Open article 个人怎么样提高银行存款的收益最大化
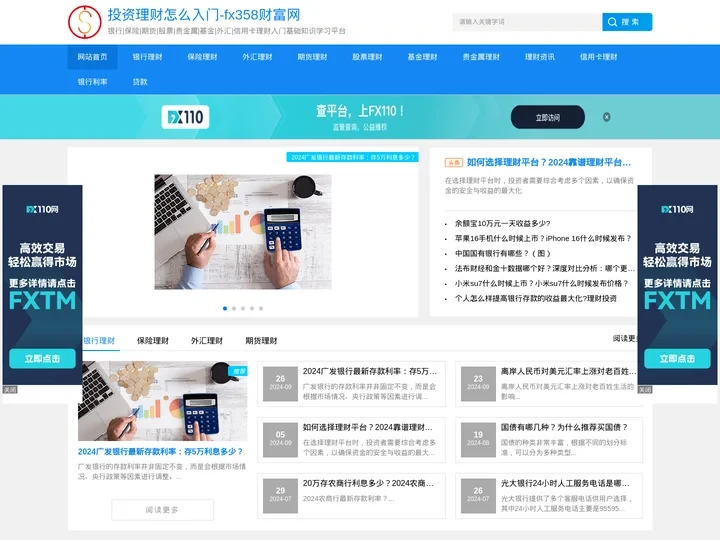 tap(536, 298)
